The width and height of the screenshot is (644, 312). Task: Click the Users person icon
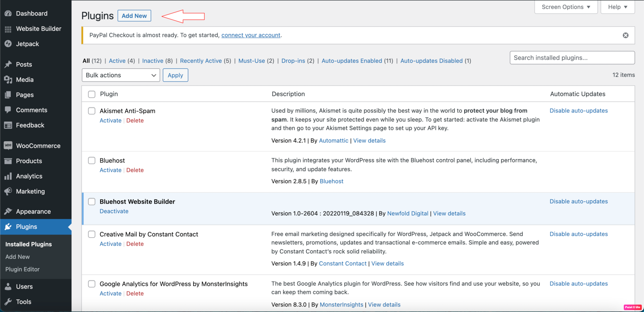click(8, 287)
